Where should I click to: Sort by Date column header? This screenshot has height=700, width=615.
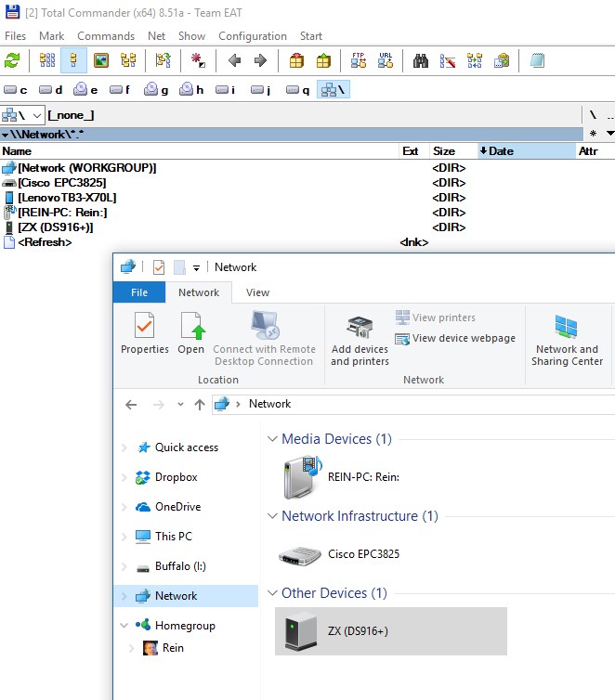[527, 151]
